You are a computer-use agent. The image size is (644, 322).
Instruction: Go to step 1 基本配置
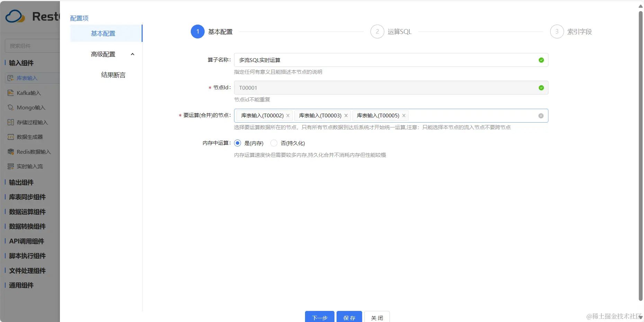click(x=212, y=32)
